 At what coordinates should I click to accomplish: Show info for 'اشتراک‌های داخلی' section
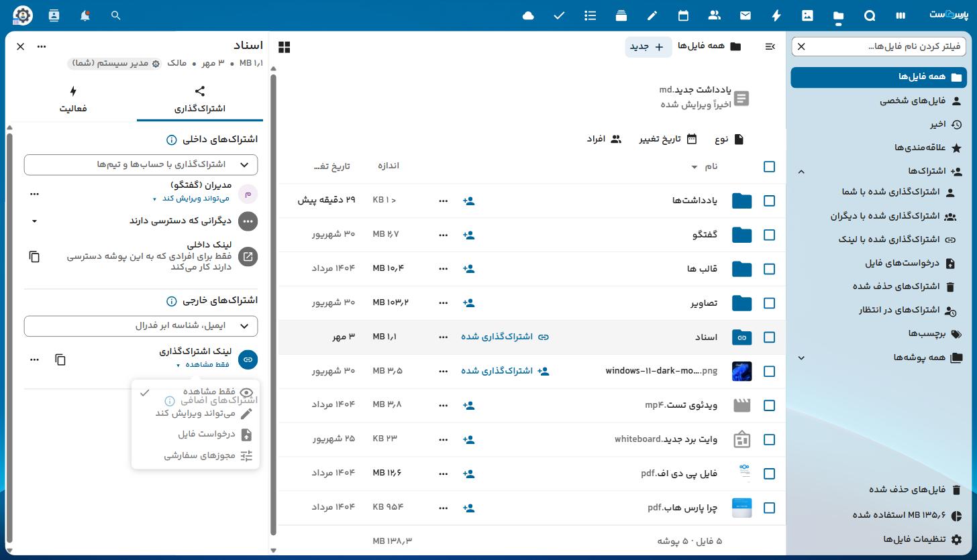171,140
